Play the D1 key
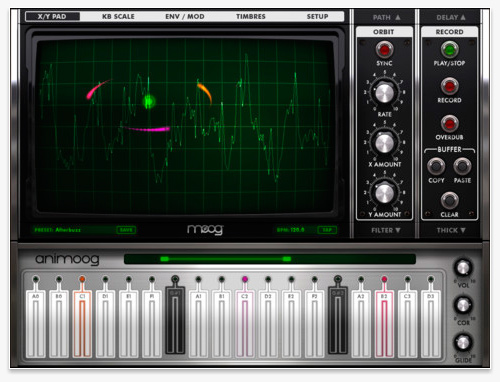 coord(105,323)
